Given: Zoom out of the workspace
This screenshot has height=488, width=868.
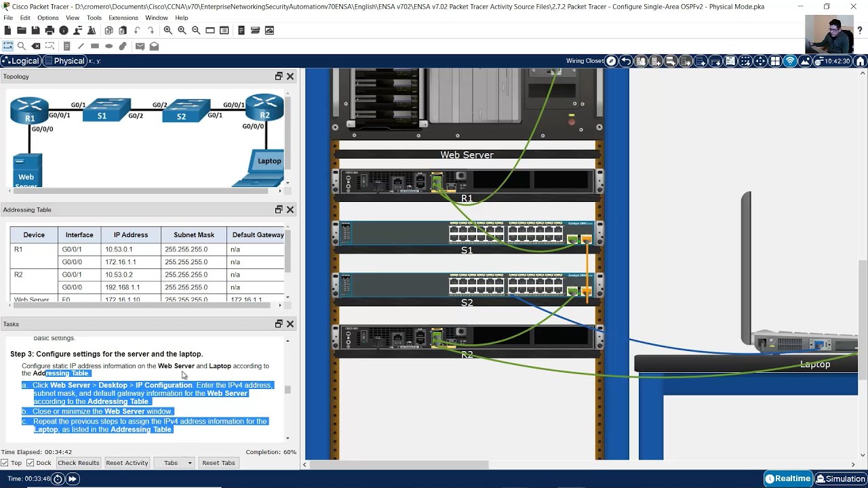Looking at the screenshot, I should click(x=196, y=30).
